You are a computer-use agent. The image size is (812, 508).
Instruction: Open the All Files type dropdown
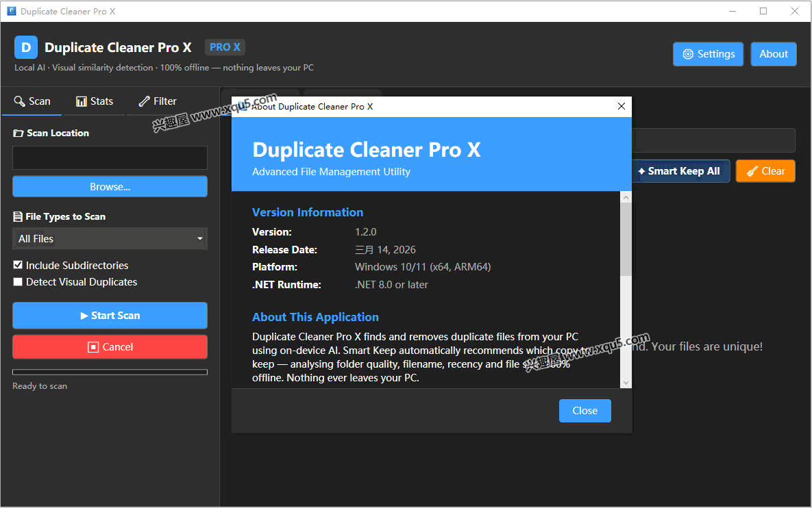tap(110, 238)
